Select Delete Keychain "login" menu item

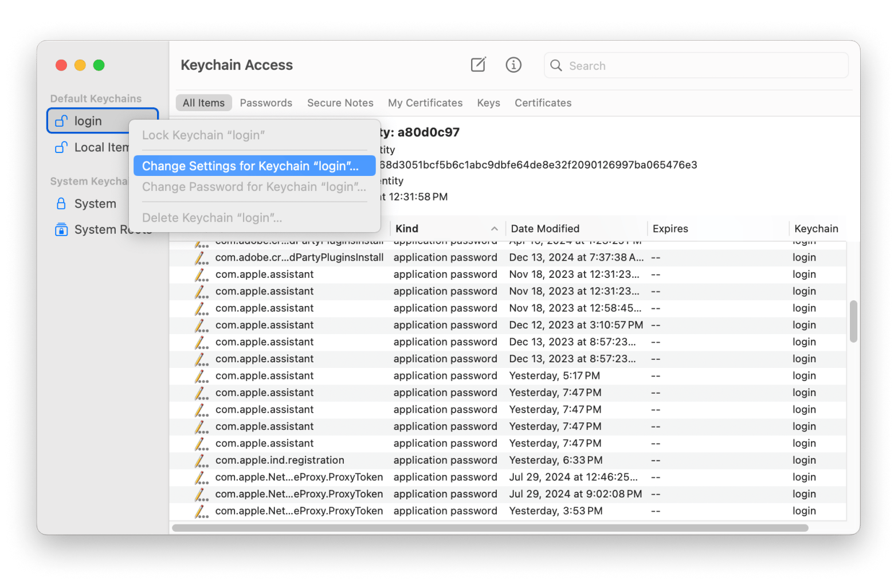[x=212, y=218]
